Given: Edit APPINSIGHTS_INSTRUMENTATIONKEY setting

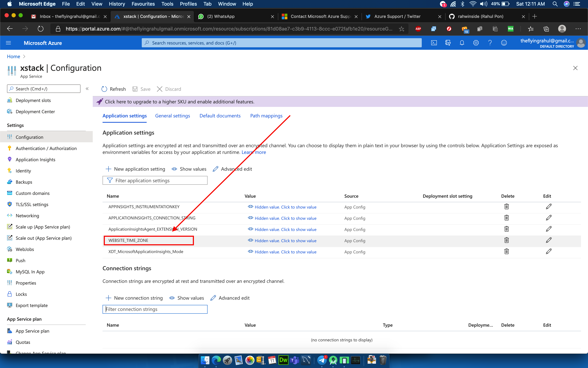Looking at the screenshot, I should coord(549,207).
